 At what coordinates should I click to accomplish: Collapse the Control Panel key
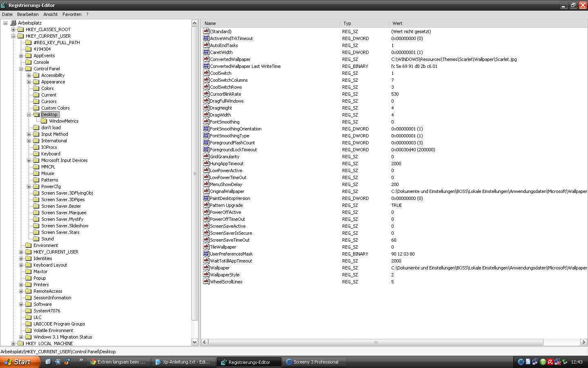coord(21,69)
